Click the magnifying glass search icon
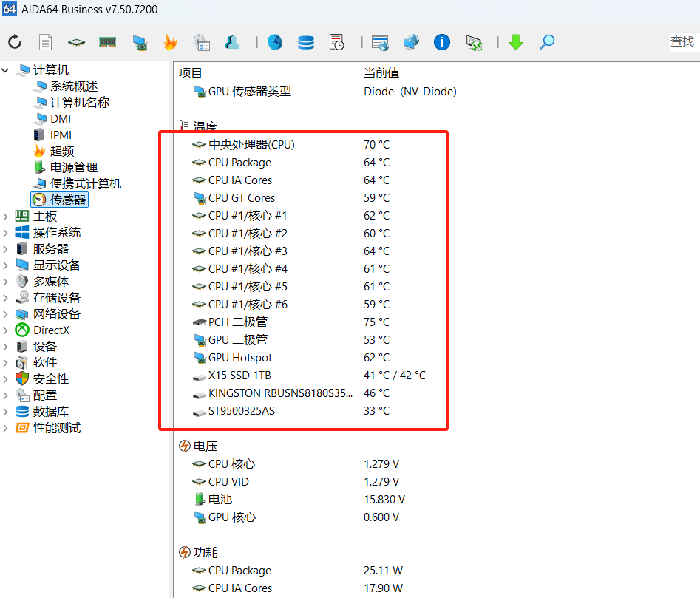Viewport: 700px width, 598px height. 547,42
